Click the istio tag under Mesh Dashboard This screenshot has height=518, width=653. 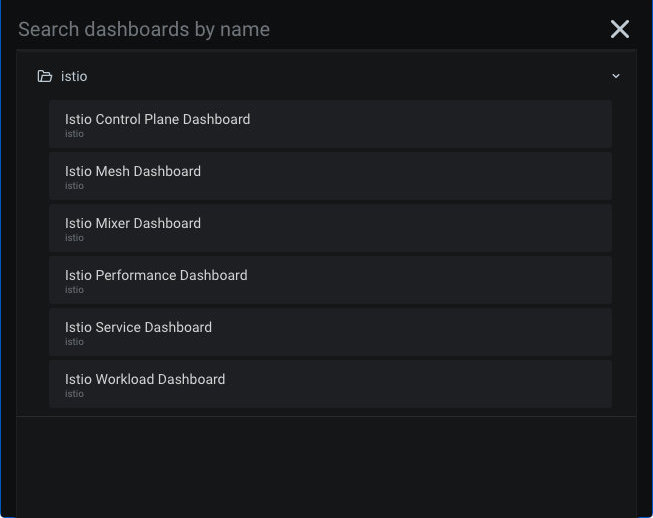(74, 186)
